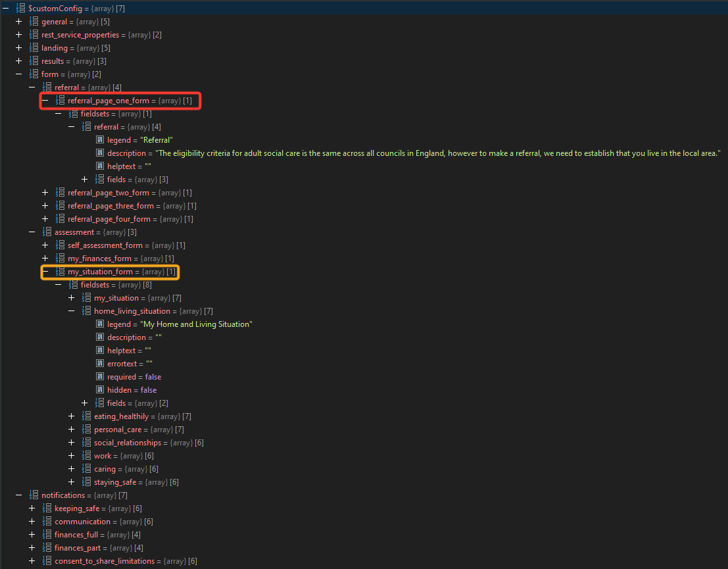This screenshot has width=728, height=569.
Task: Expand the finances_part node
Action: coord(32,548)
